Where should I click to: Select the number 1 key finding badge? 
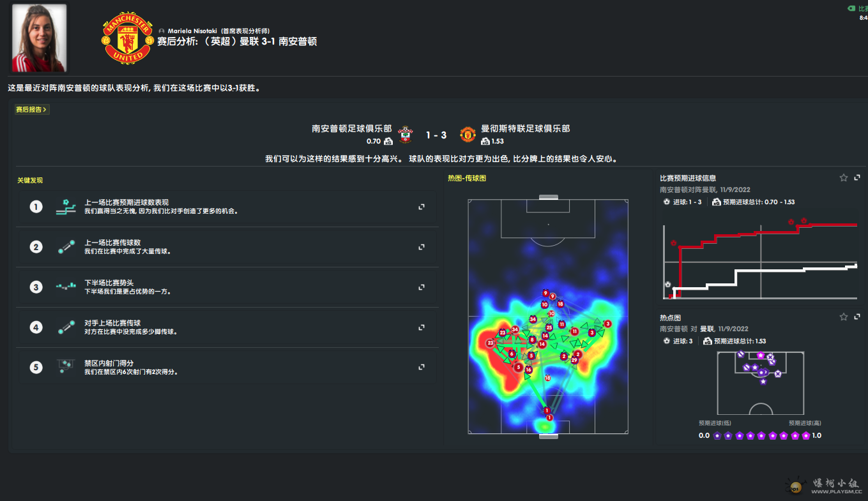36,207
